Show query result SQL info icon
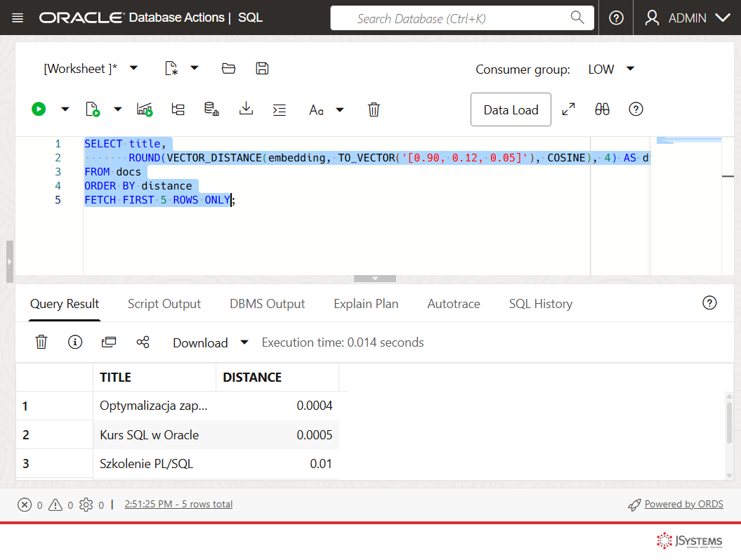The width and height of the screenshot is (741, 560). (74, 342)
